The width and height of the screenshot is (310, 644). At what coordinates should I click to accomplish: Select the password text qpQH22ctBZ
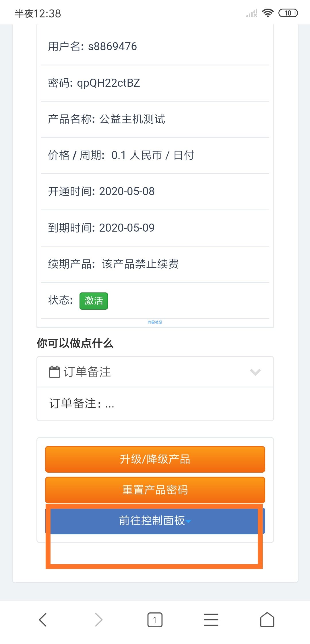[x=108, y=83]
